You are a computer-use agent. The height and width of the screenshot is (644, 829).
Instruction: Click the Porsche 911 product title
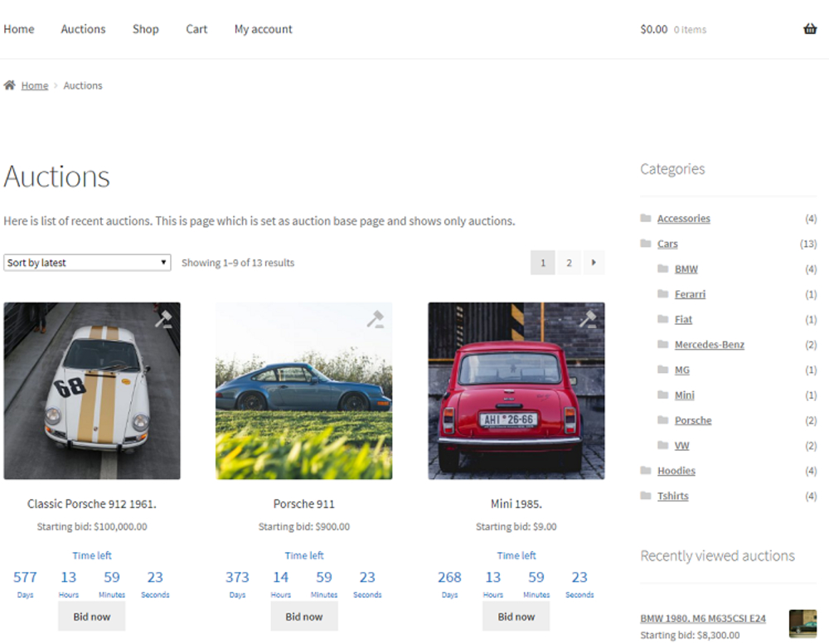pyautogui.click(x=304, y=504)
